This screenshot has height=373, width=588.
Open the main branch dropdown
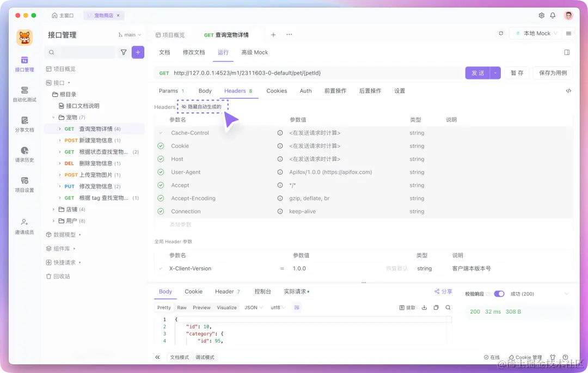[130, 34]
